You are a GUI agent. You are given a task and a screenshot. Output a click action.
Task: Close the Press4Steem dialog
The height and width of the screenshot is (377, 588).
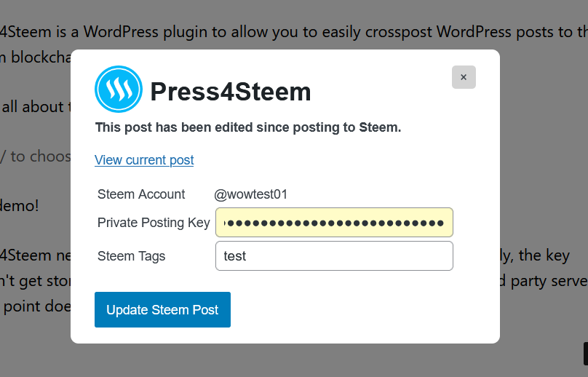point(464,77)
